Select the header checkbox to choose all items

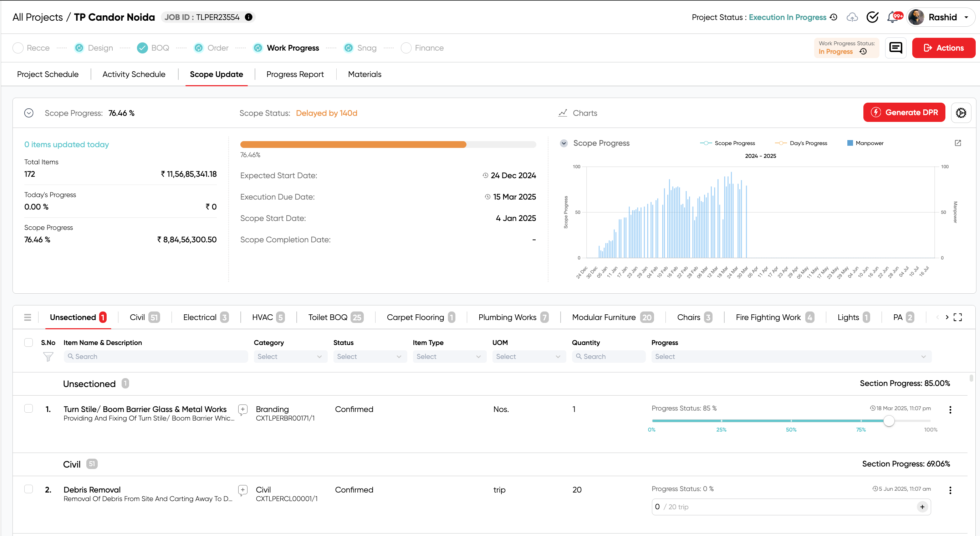click(29, 342)
